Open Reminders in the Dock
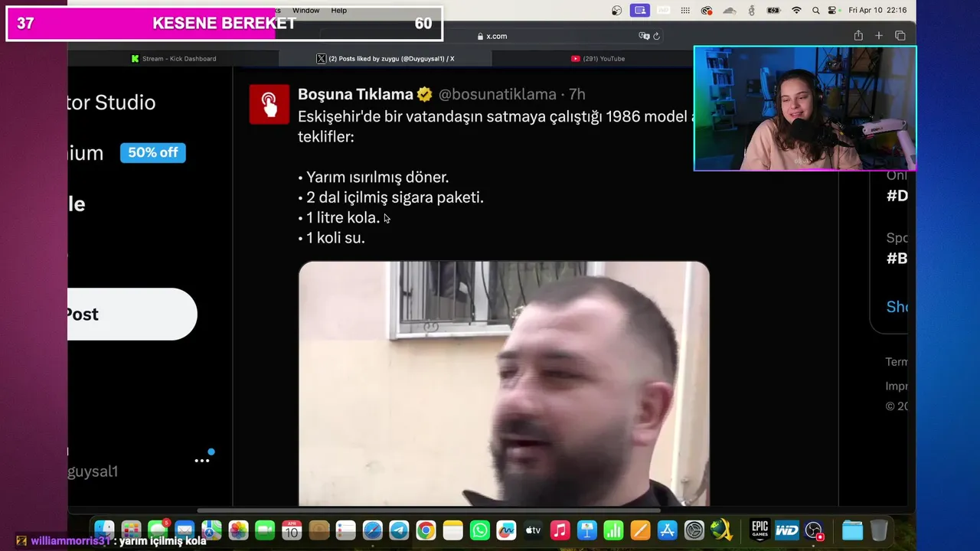The image size is (980, 551). (345, 530)
